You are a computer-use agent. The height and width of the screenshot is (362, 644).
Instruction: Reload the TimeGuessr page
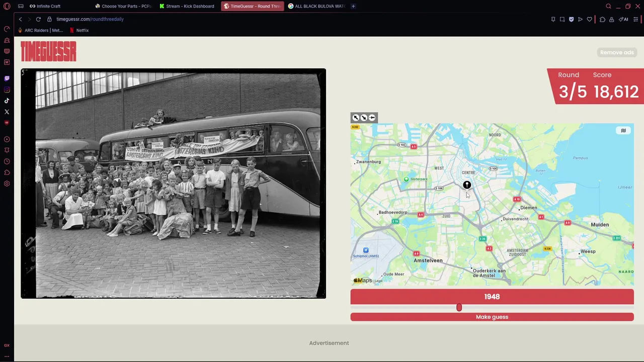(38, 19)
